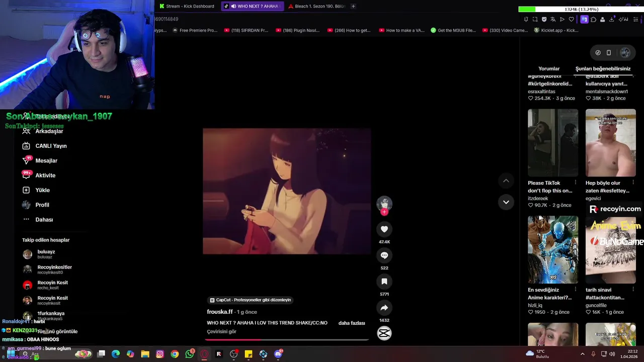Open Discord from the Windows taskbar

pos(278,354)
